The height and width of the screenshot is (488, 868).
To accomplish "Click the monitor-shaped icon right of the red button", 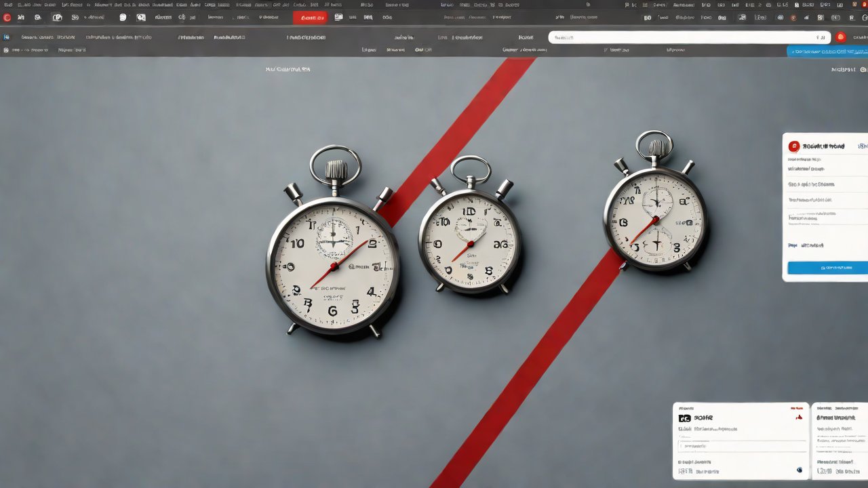I will pyautogui.click(x=338, y=17).
